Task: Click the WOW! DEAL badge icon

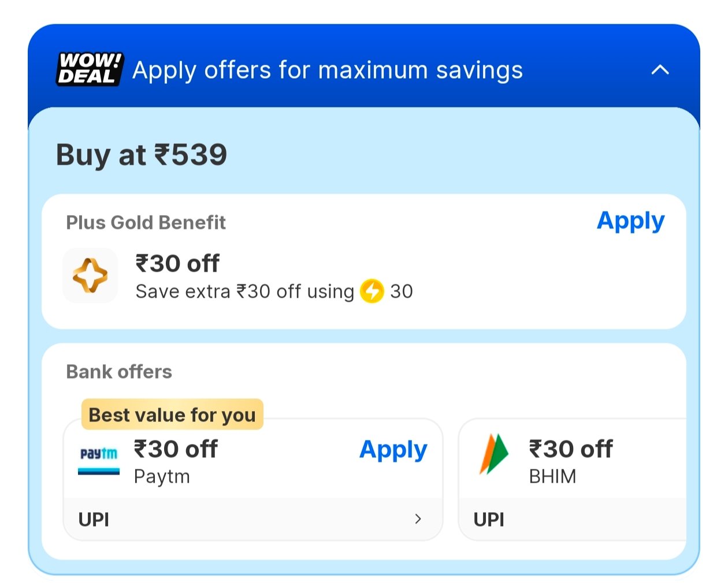Action: 90,69
